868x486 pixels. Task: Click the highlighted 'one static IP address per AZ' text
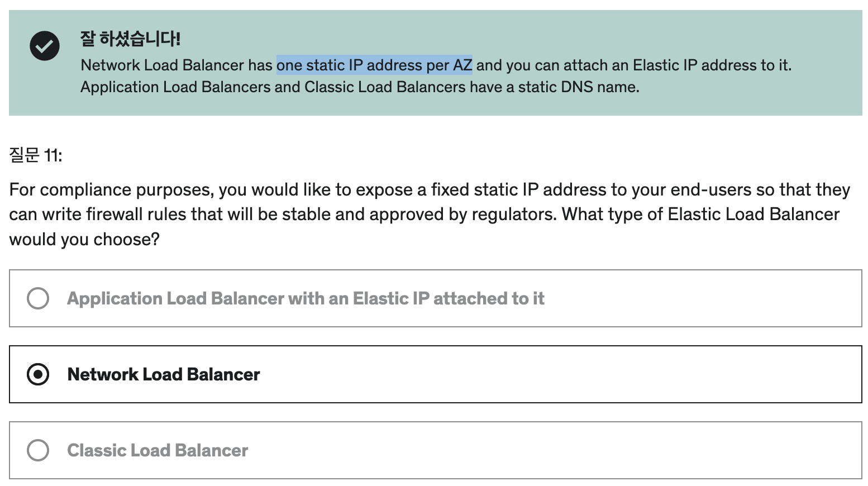click(374, 65)
